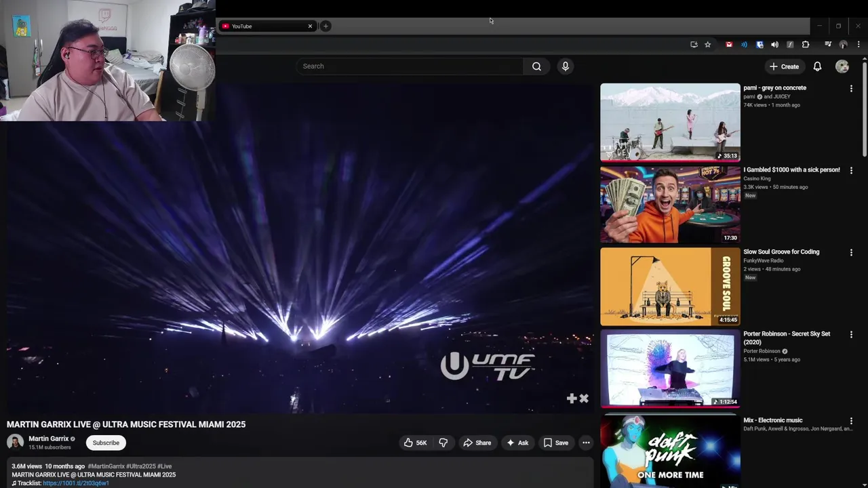
Task: Share the Martin Garrix video
Action: coord(477,443)
